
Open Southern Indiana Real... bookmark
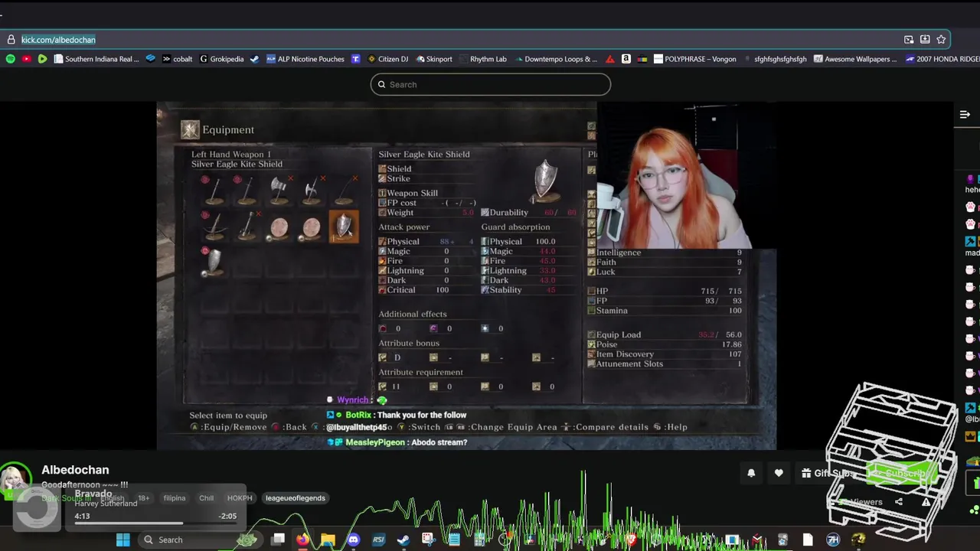pos(96,59)
